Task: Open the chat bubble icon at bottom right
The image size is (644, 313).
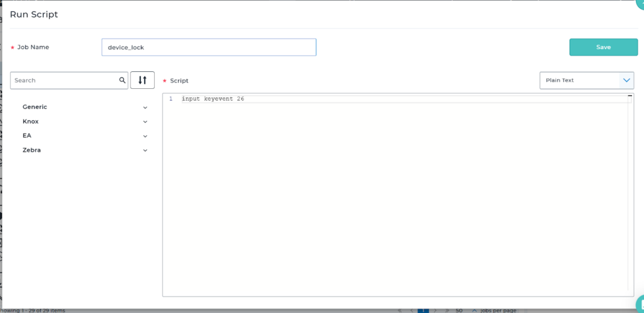Action: click(640, 302)
